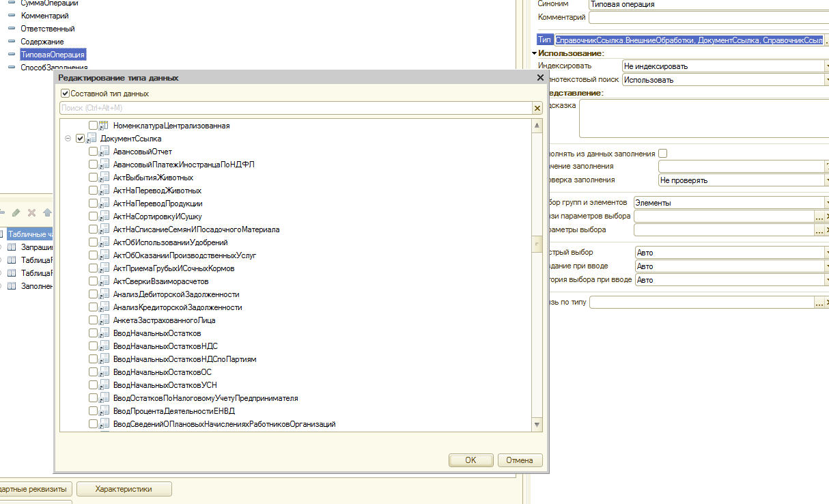Screen dimensions: 829x504
Task: Open the 'Не проверять' dropdown
Action: 825,180
